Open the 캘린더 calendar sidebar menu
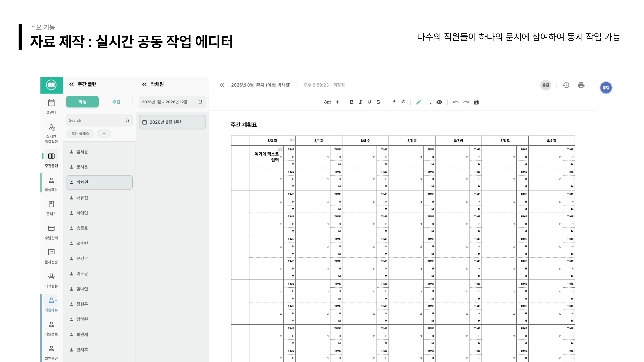Viewport: 644px width, 362px height. [x=51, y=106]
